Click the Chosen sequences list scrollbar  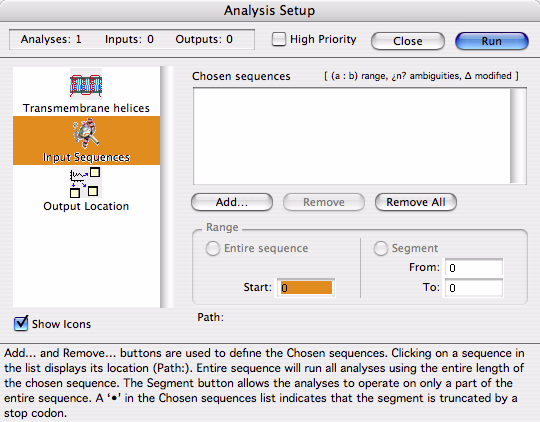click(x=518, y=136)
